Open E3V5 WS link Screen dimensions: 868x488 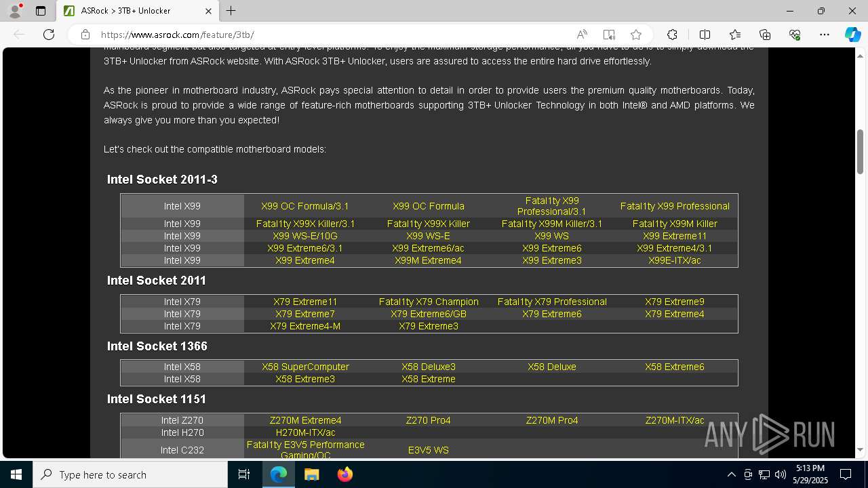pos(429,450)
